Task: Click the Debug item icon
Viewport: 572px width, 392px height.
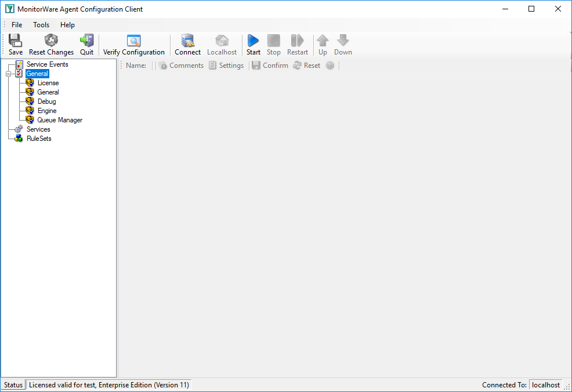Action: [30, 101]
